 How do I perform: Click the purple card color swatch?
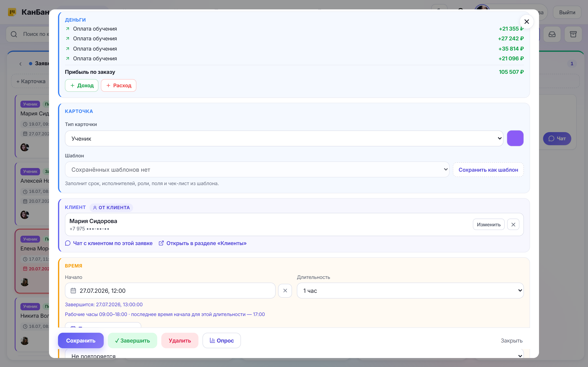[515, 138]
